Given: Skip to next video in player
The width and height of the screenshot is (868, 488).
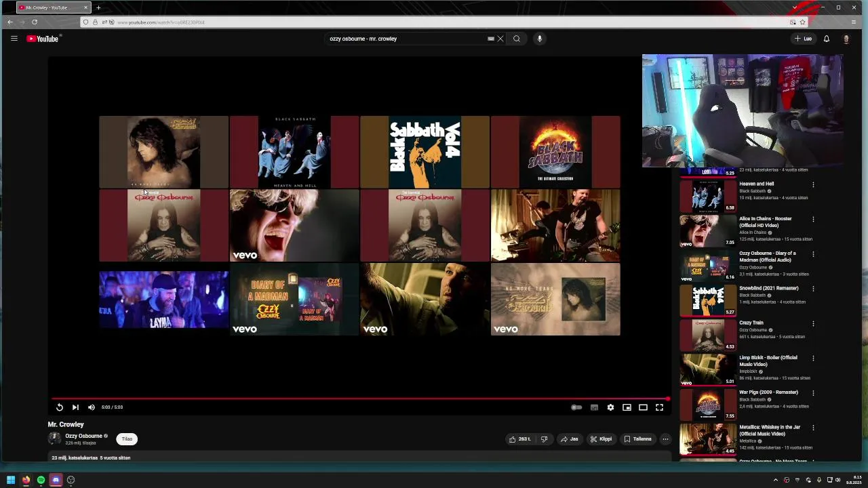Looking at the screenshot, I should [x=75, y=407].
